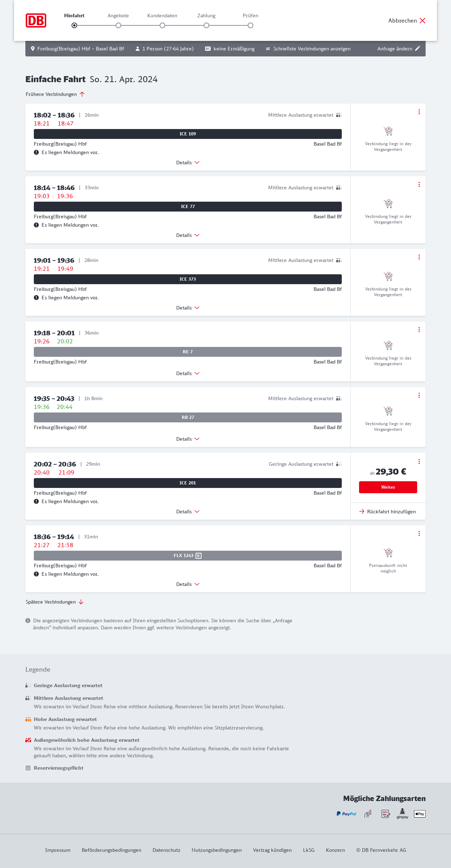
Task: Open three-dot menu for ICE 109 connection
Action: coord(419,112)
